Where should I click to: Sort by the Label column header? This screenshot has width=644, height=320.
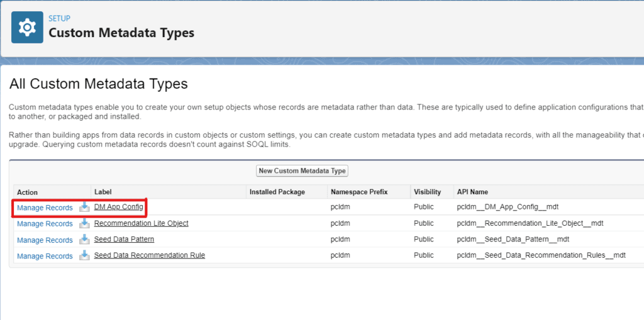(102, 192)
